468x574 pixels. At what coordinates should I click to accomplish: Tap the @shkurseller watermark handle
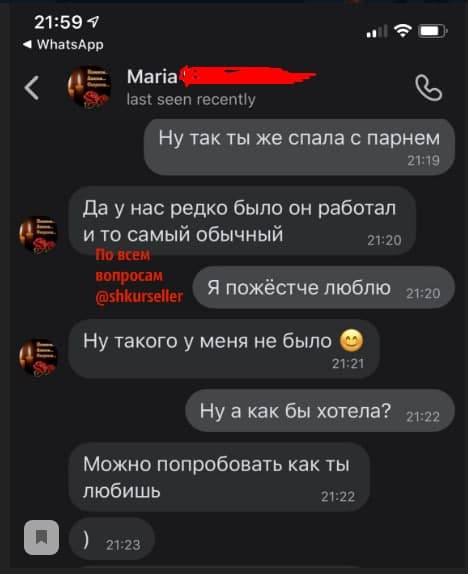pyautogui.click(x=139, y=297)
